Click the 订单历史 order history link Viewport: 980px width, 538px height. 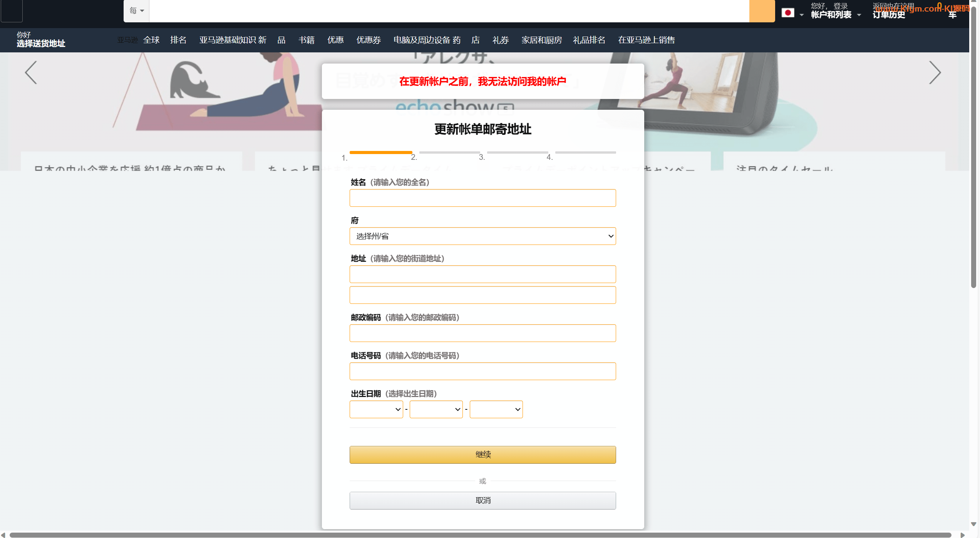pos(889,15)
